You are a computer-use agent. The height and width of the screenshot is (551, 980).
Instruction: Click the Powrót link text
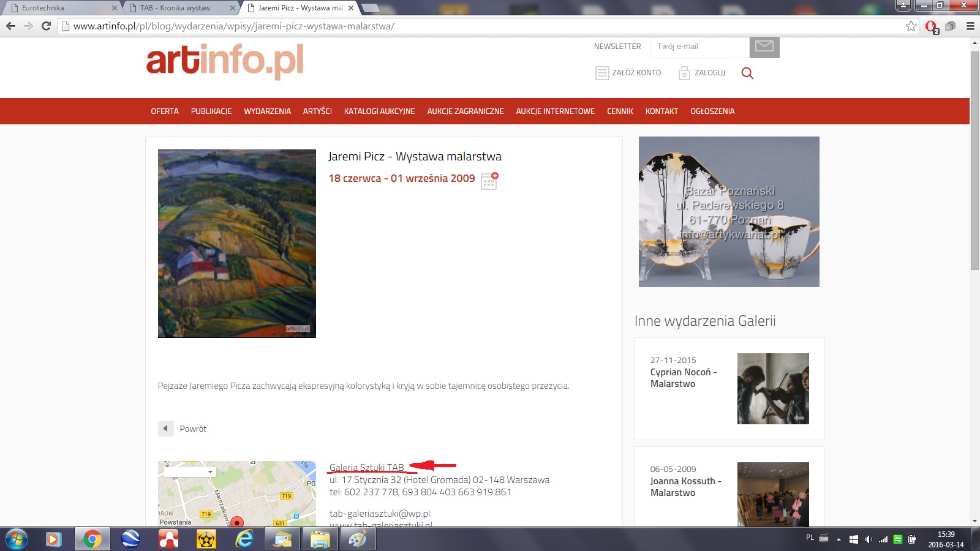(193, 429)
